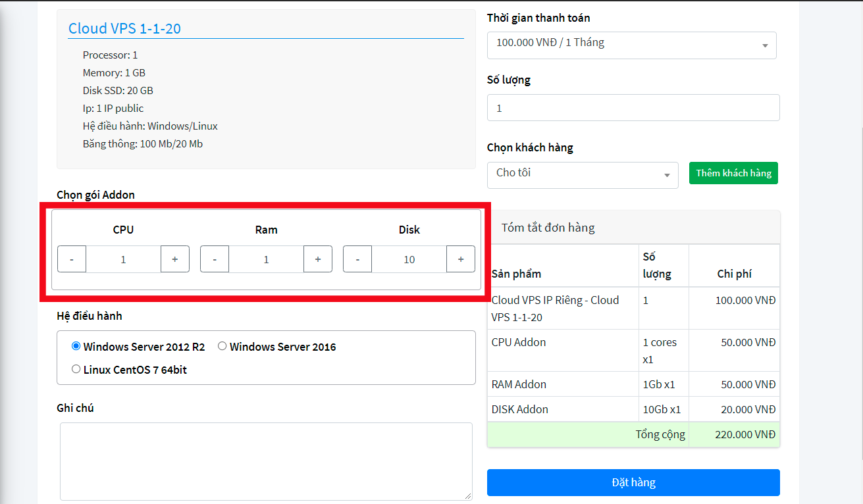Decrease the Ram addon with minus button
Viewport: 863px width, 504px height.
click(x=215, y=259)
